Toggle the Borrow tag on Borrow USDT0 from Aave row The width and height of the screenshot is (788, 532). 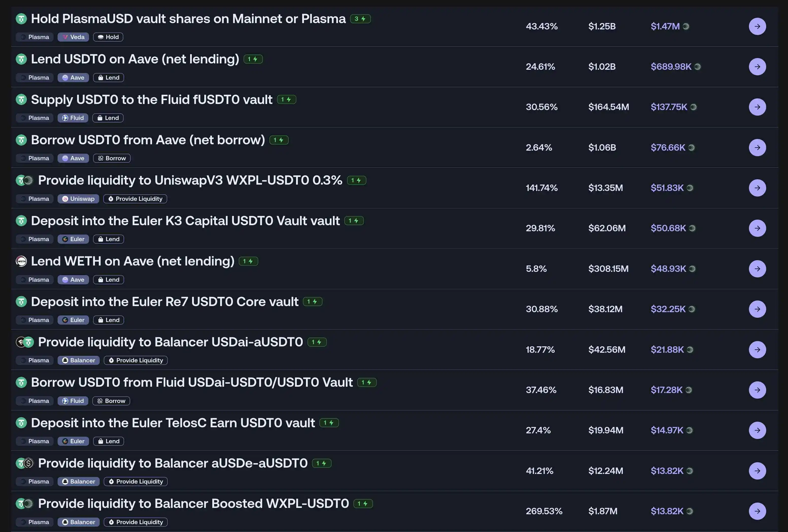pos(112,158)
